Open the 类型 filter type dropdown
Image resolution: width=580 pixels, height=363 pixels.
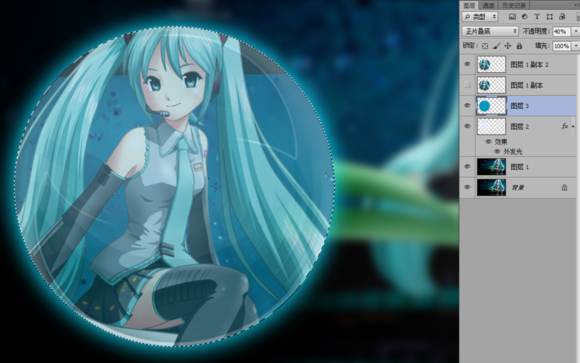tap(480, 17)
